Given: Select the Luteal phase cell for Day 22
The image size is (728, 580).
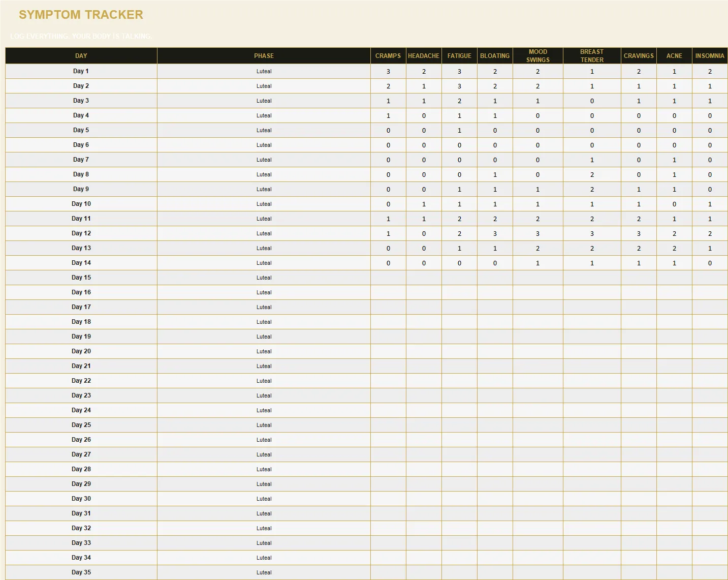Looking at the screenshot, I should (x=264, y=381).
